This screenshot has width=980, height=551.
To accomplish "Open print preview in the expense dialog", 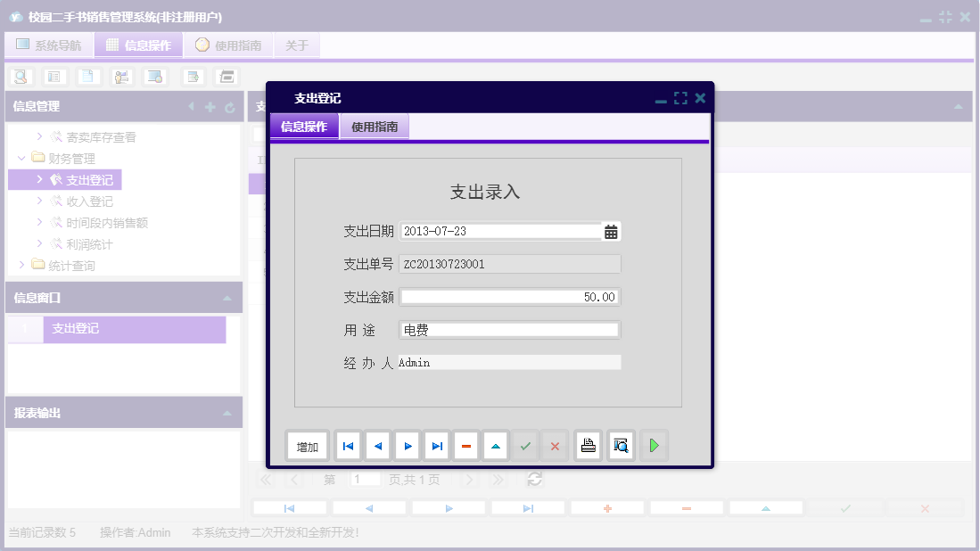I will tap(620, 445).
